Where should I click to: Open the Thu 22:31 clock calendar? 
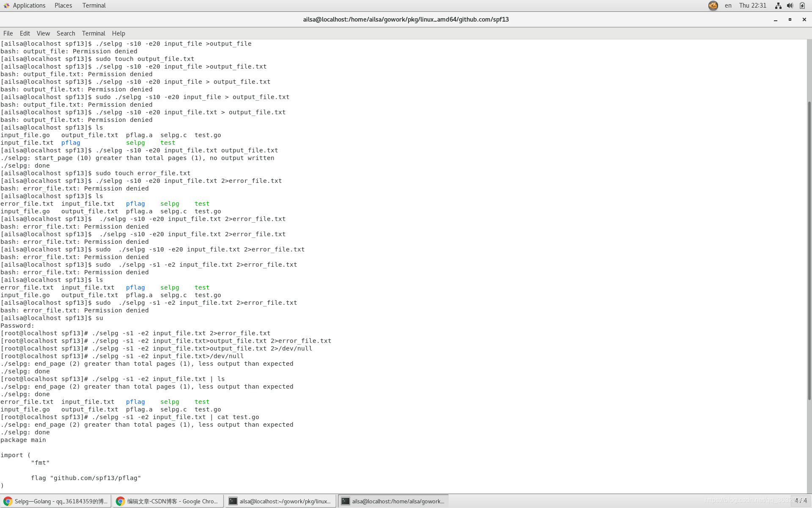coord(752,6)
